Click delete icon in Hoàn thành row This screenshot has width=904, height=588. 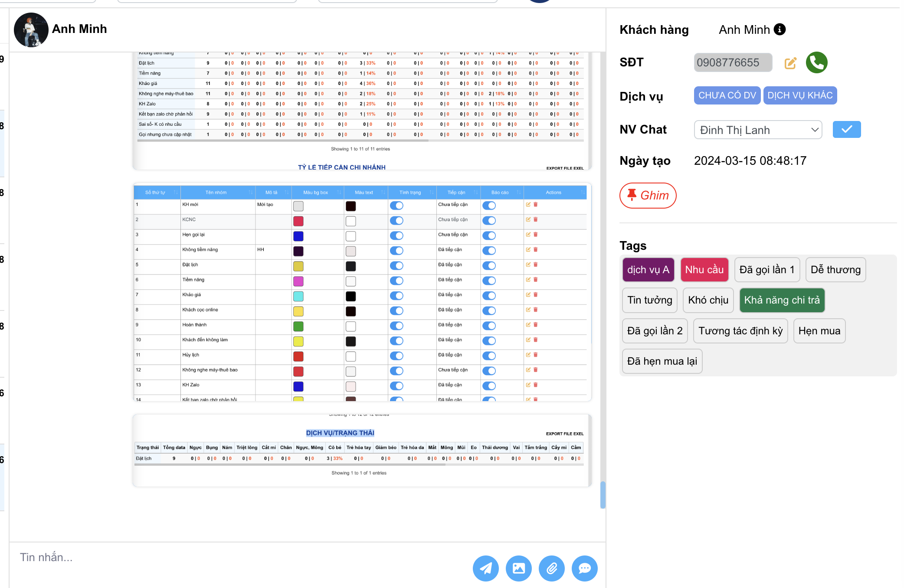click(535, 325)
